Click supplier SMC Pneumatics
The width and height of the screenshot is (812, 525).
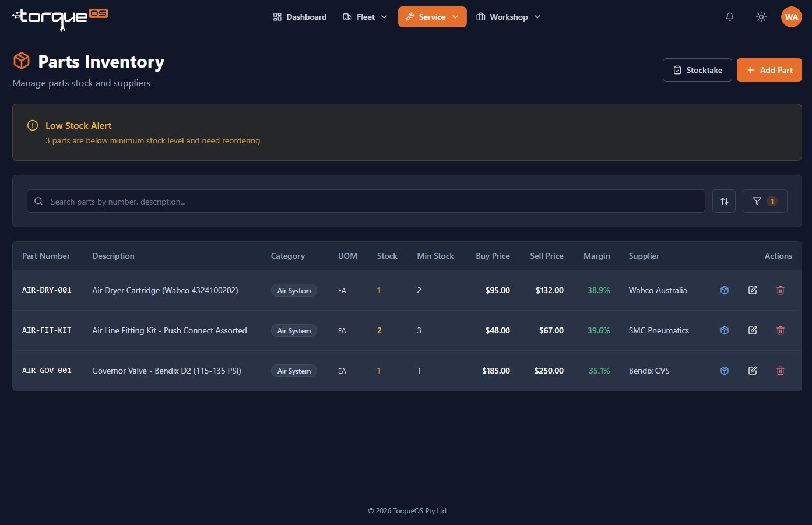pos(659,330)
